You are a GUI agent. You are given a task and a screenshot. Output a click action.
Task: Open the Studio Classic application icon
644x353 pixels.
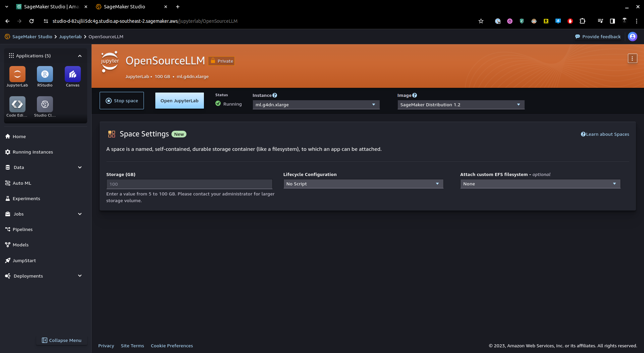pos(45,105)
